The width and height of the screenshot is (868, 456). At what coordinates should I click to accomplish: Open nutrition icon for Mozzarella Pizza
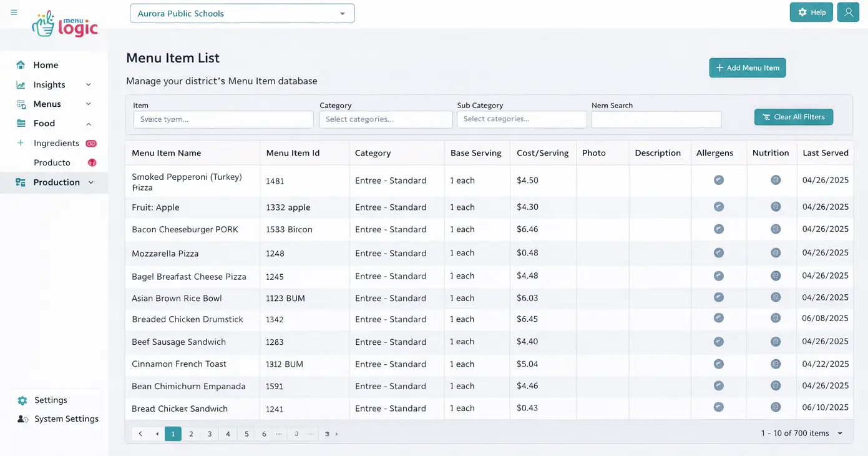point(776,253)
